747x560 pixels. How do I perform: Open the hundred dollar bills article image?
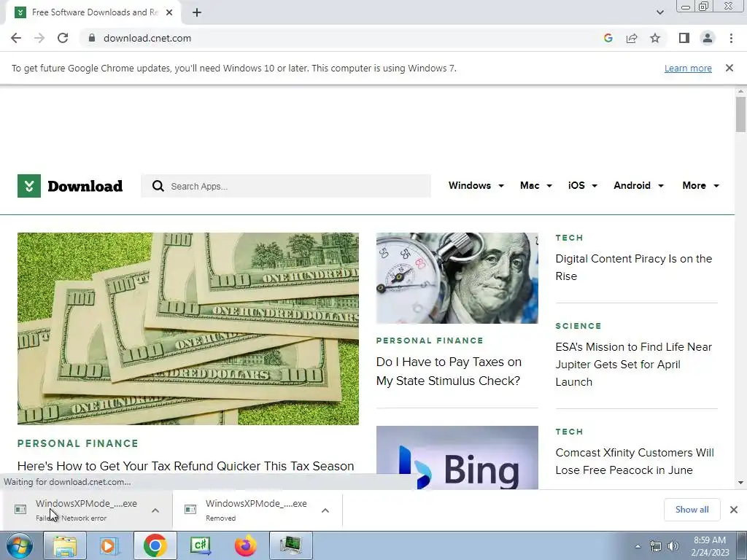[188, 329]
